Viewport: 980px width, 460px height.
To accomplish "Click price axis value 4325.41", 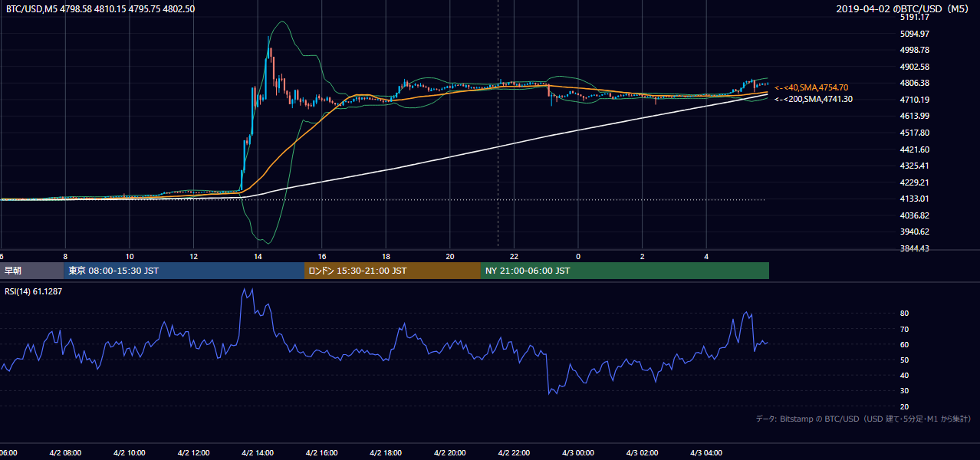I will (914, 166).
